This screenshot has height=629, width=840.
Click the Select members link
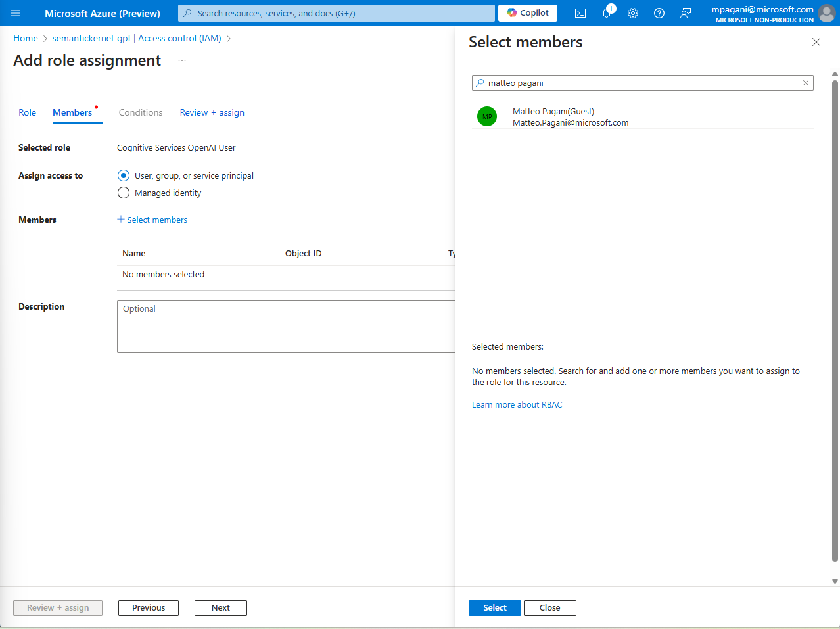[157, 220]
